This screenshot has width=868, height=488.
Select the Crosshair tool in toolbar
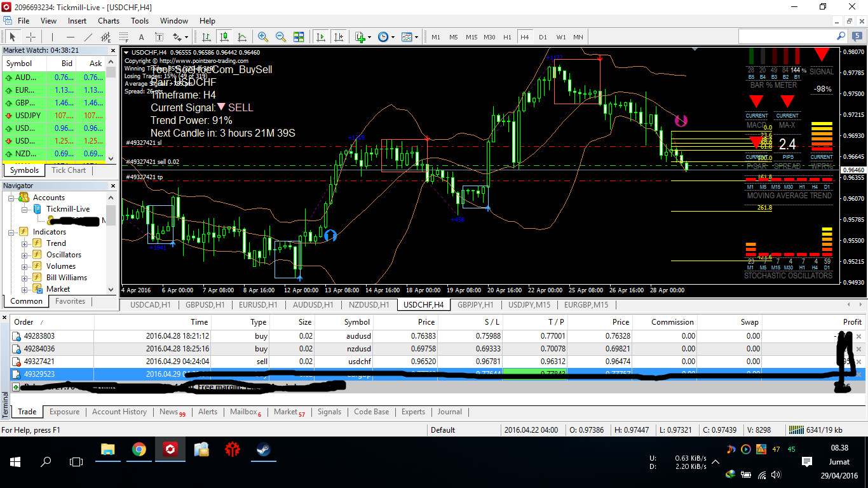[x=31, y=37]
